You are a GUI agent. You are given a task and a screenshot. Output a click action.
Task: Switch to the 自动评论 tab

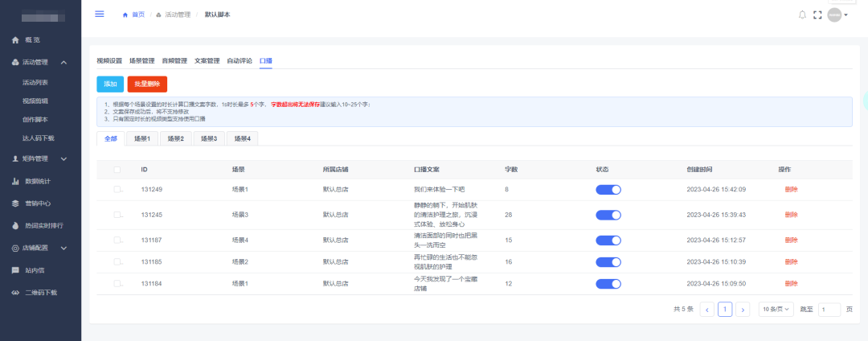240,61
